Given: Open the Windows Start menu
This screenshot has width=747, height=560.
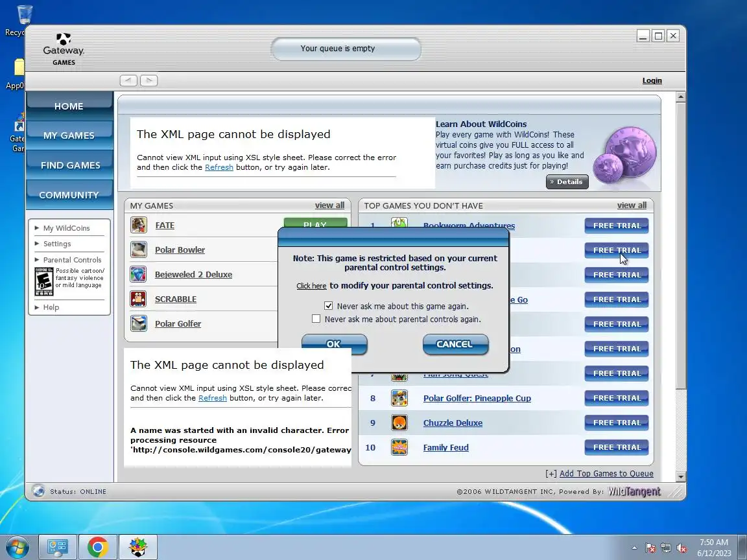Looking at the screenshot, I should coord(17,547).
